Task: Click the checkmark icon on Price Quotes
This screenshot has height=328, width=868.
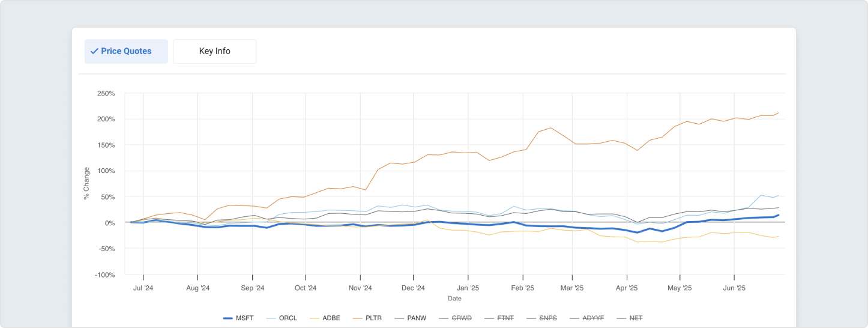Action: 94,51
